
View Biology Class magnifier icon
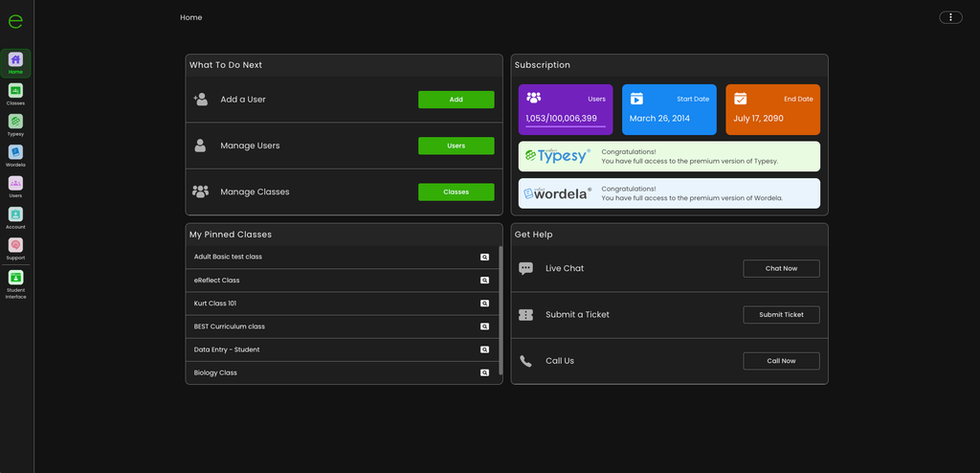(x=484, y=372)
